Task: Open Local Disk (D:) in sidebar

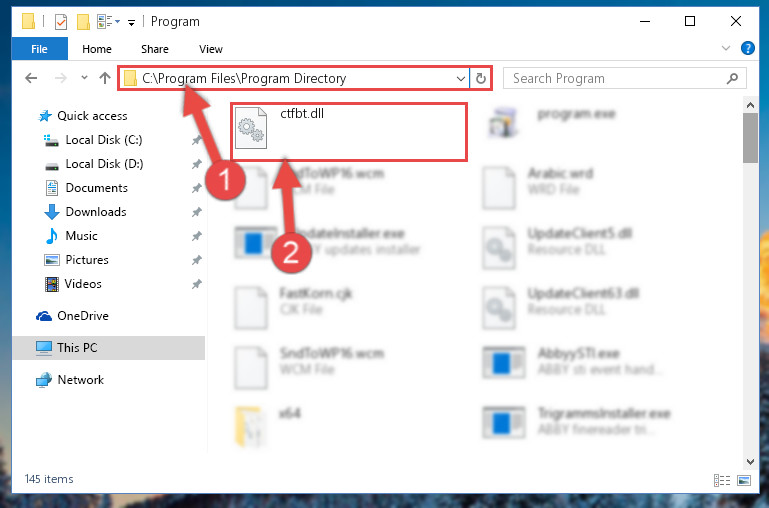Action: click(x=103, y=164)
